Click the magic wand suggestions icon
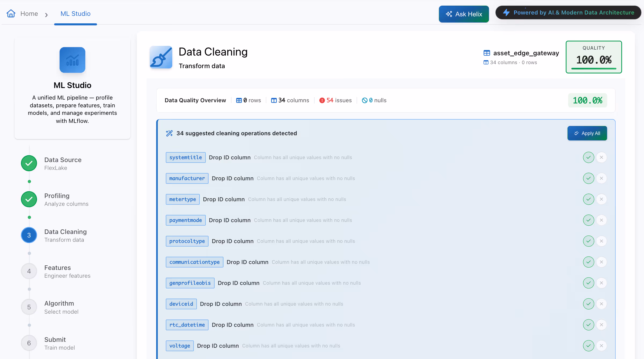Screen dimensions: 644x359 [x=169, y=133]
